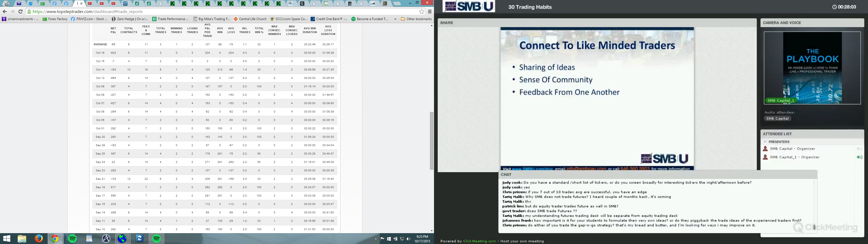Select the AVERAGE row label

click(100, 44)
